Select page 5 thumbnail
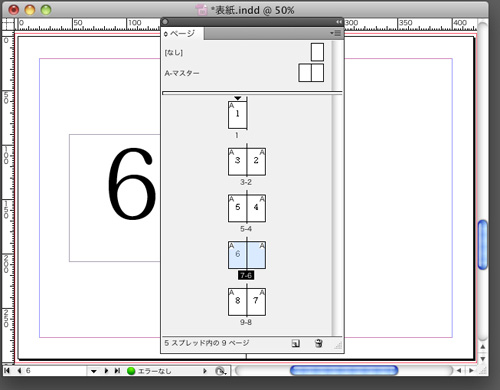Screen dimensions: 500x390 pos(237,208)
